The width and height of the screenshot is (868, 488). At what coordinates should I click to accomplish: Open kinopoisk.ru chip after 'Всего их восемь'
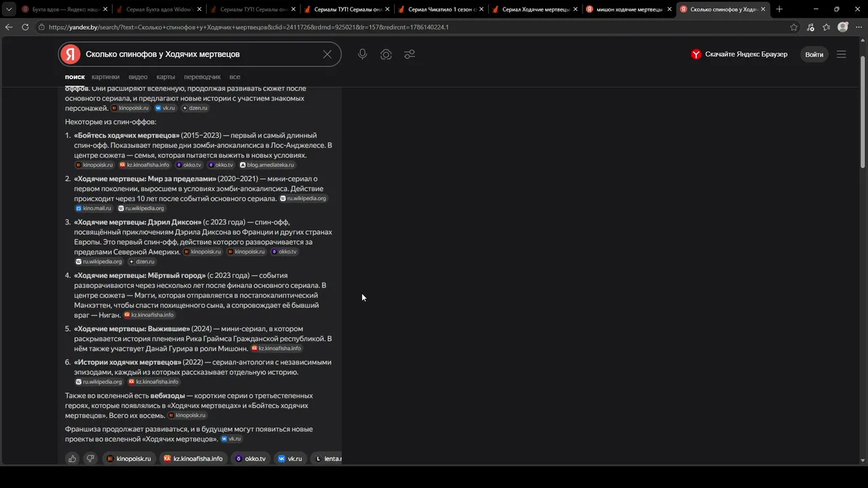point(187,415)
